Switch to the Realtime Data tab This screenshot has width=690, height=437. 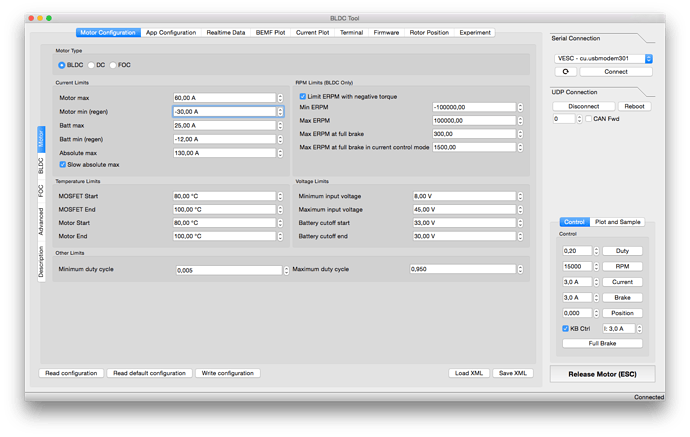[223, 32]
